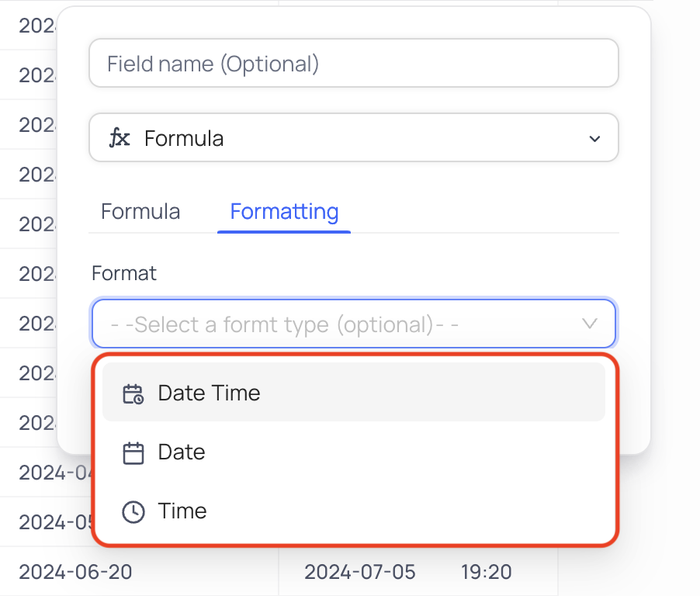Click the Date calendar icon
Screen dimensions: 700x596
coord(133,453)
